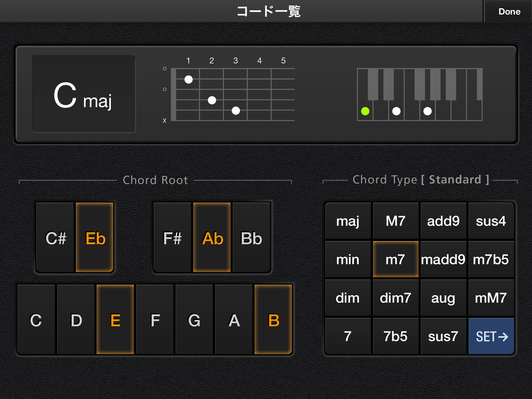Select chord root G key
532x399 pixels.
click(x=194, y=320)
